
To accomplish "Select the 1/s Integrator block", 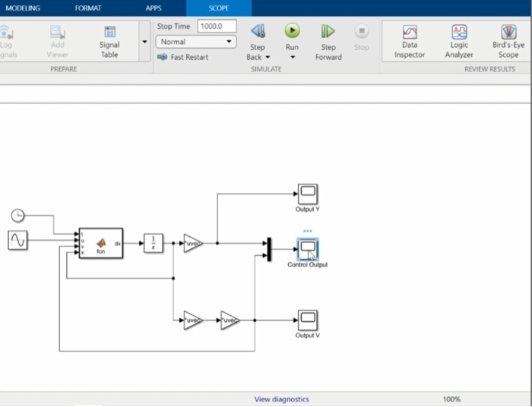I will click(x=154, y=243).
